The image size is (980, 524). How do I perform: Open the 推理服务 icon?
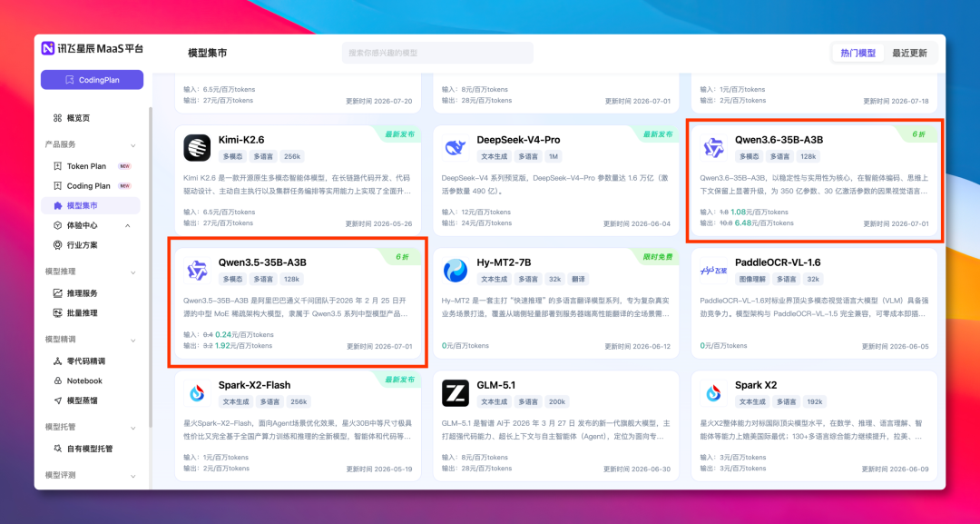coord(57,293)
